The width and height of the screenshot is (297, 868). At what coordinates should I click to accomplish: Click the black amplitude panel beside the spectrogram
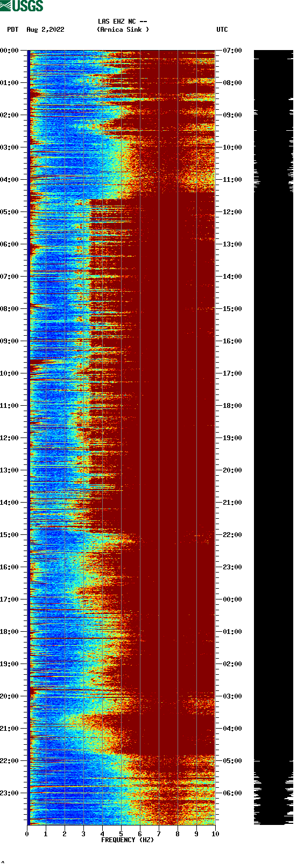point(273,437)
